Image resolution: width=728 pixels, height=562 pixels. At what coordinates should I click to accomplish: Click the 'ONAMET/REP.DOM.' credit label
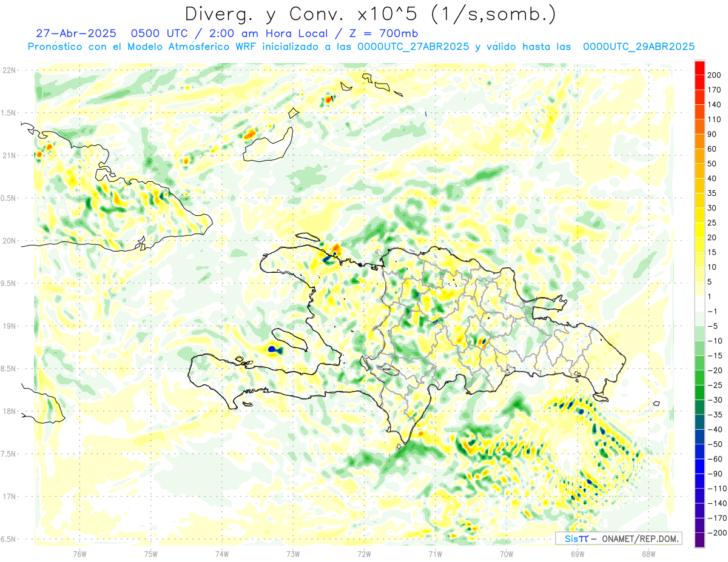point(641,539)
